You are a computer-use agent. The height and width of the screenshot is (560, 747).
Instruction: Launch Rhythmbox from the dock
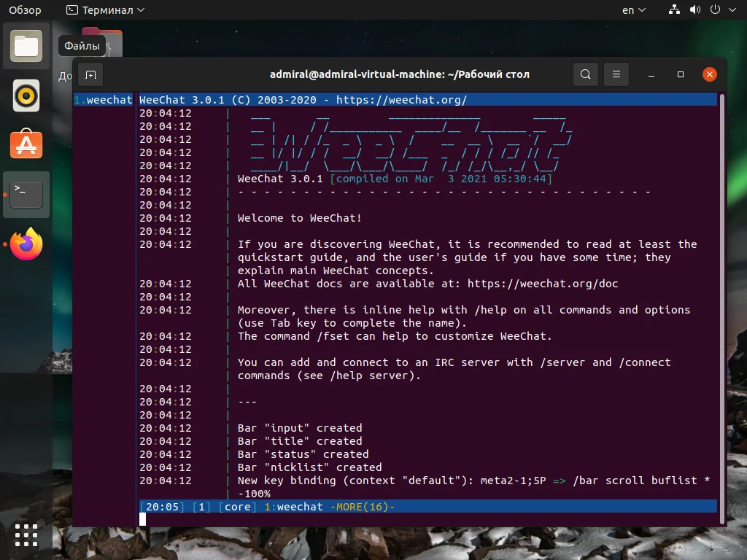[26, 96]
